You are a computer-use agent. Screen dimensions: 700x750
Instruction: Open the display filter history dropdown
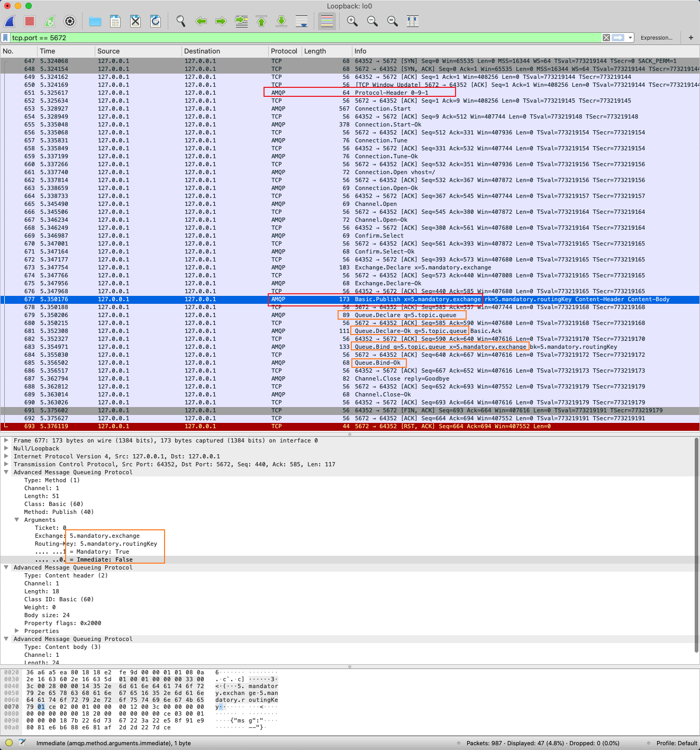[630, 38]
